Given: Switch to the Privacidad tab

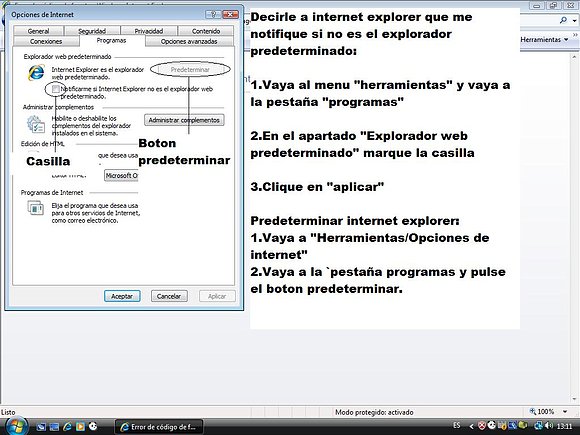Looking at the screenshot, I should [x=149, y=31].
